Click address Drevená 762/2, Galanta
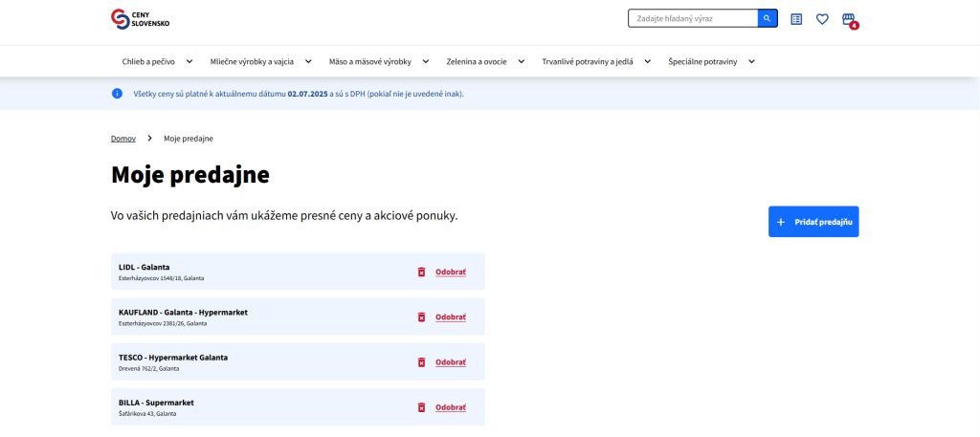Image resolution: width=980 pixels, height=437 pixels. pyautogui.click(x=148, y=369)
